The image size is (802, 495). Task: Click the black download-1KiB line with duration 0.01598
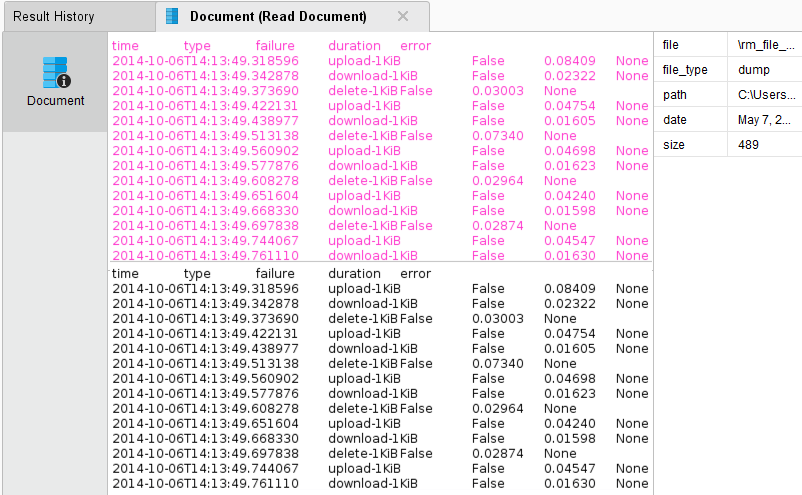coord(380,439)
